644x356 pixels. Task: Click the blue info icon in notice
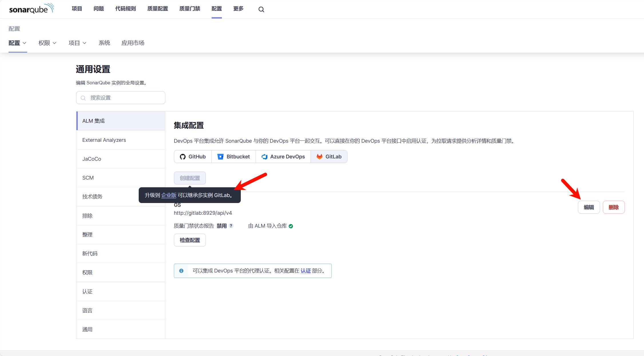point(181,271)
